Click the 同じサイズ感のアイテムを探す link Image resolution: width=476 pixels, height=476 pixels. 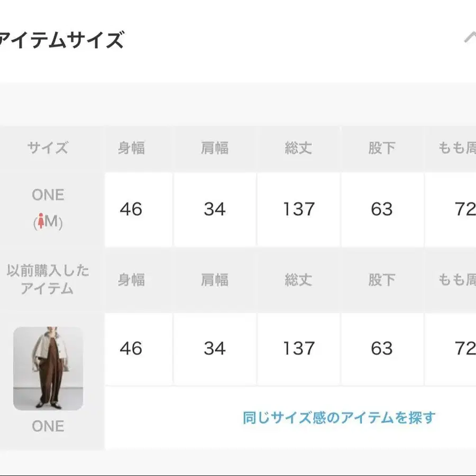click(x=338, y=417)
